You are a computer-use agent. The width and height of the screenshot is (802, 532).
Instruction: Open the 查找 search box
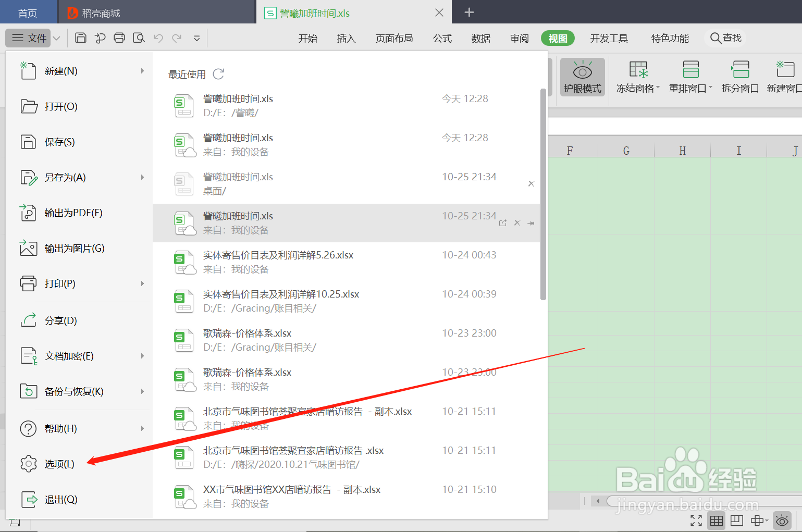tap(725, 38)
